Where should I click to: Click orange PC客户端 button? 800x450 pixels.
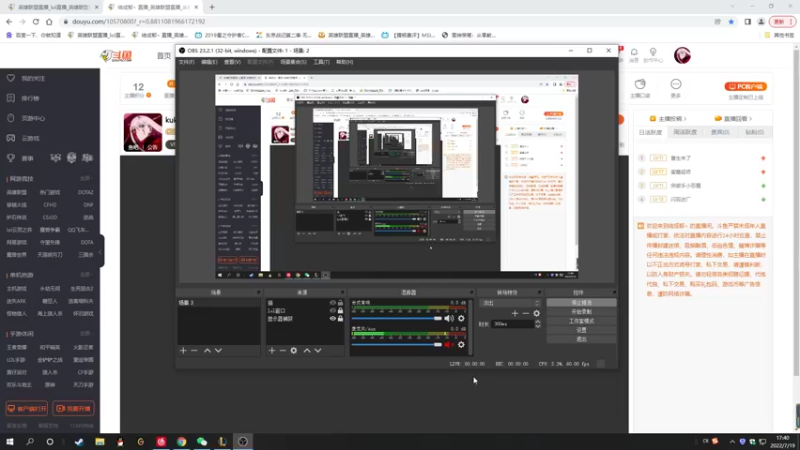point(745,86)
